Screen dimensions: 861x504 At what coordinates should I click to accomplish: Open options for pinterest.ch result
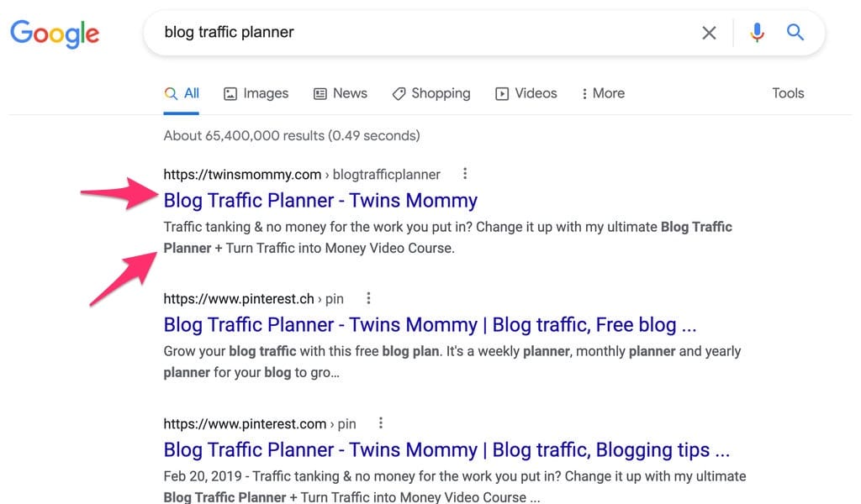(x=368, y=298)
